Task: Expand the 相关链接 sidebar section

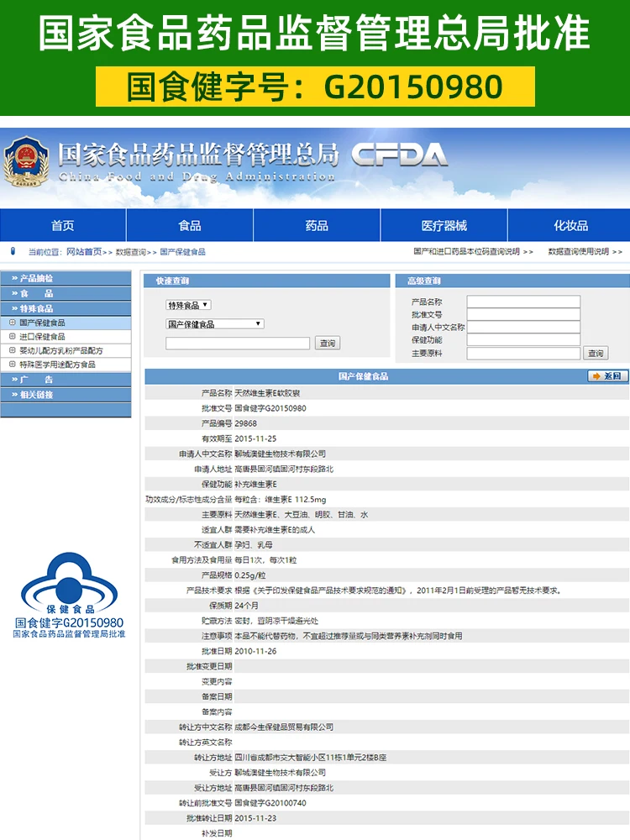Action: tap(66, 394)
